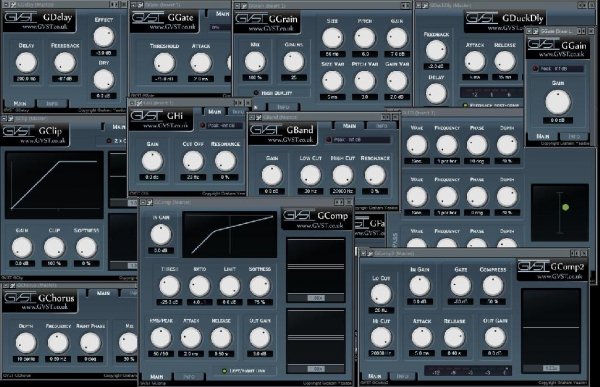Click the Size Var knob in GGrain
600x387 pixels.
332,82
